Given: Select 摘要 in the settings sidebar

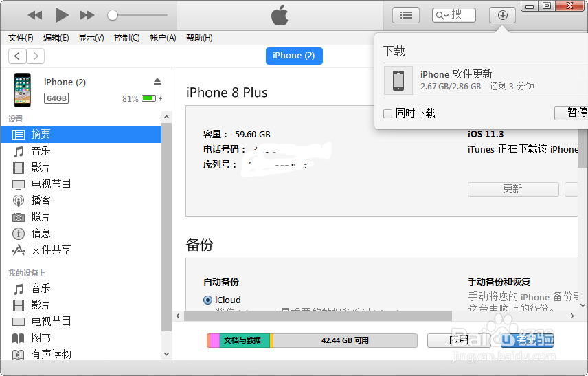Looking at the screenshot, I should (x=81, y=134).
